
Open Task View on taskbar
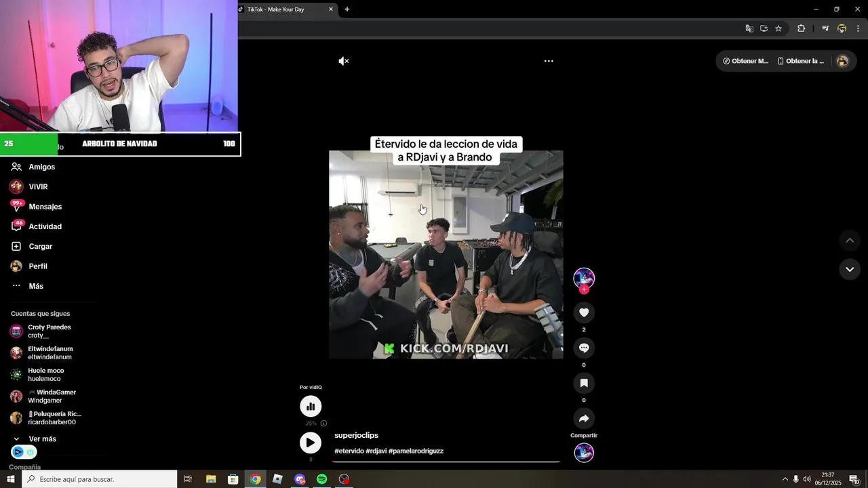point(189,479)
